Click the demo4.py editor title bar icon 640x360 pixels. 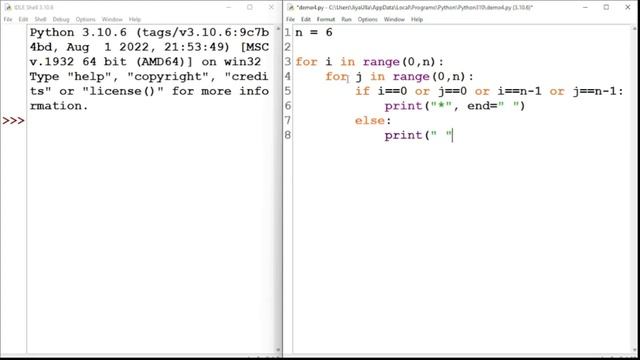coord(290,7)
